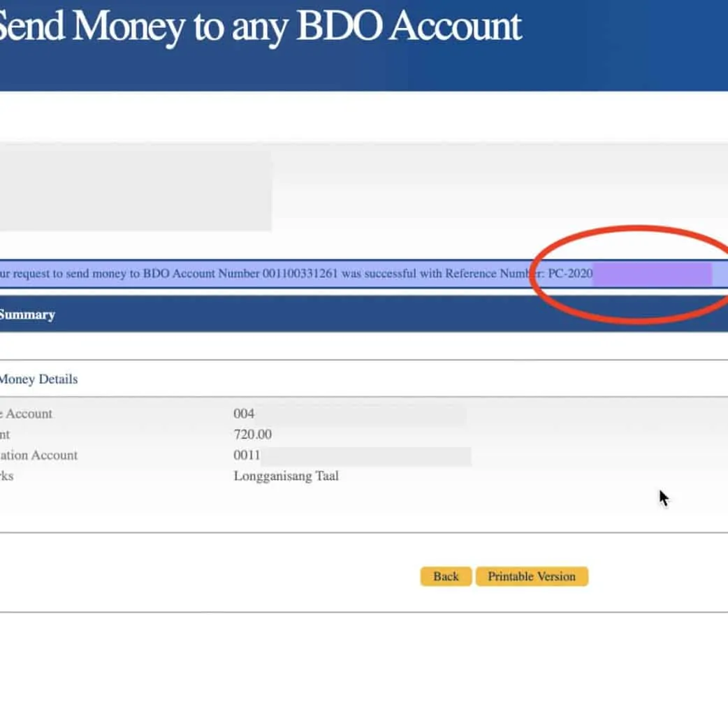Image resolution: width=728 pixels, height=728 pixels.
Task: Click the PC-2020 reference number text
Action: [x=569, y=274]
